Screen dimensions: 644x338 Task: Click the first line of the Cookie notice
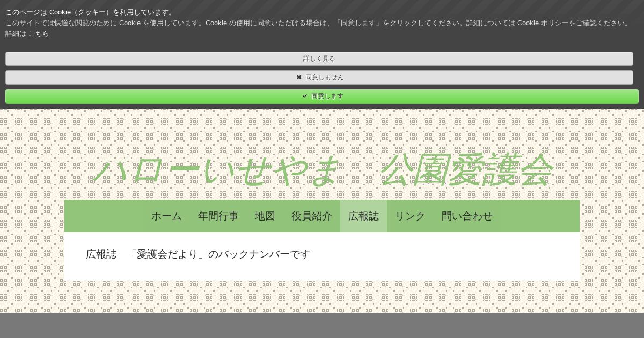[90, 12]
